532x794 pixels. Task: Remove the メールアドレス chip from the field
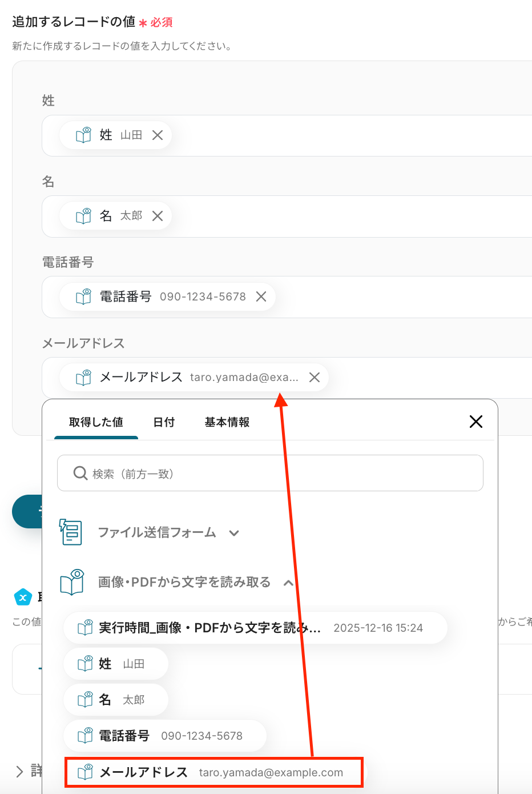coord(314,377)
